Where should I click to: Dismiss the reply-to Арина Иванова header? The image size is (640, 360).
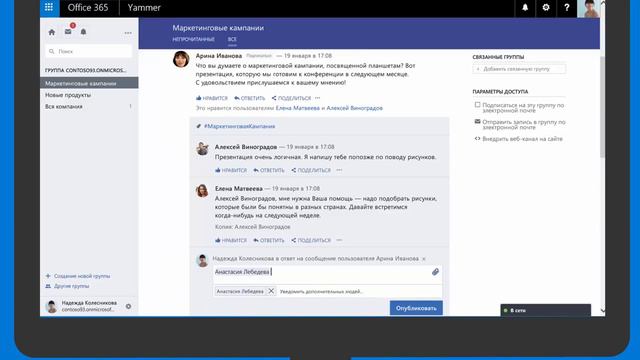424,259
